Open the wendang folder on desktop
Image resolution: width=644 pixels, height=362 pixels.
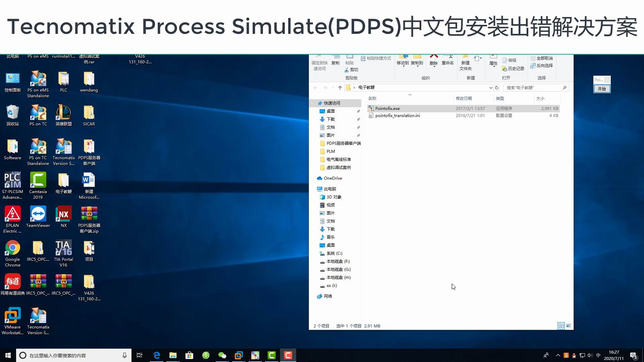click(89, 82)
